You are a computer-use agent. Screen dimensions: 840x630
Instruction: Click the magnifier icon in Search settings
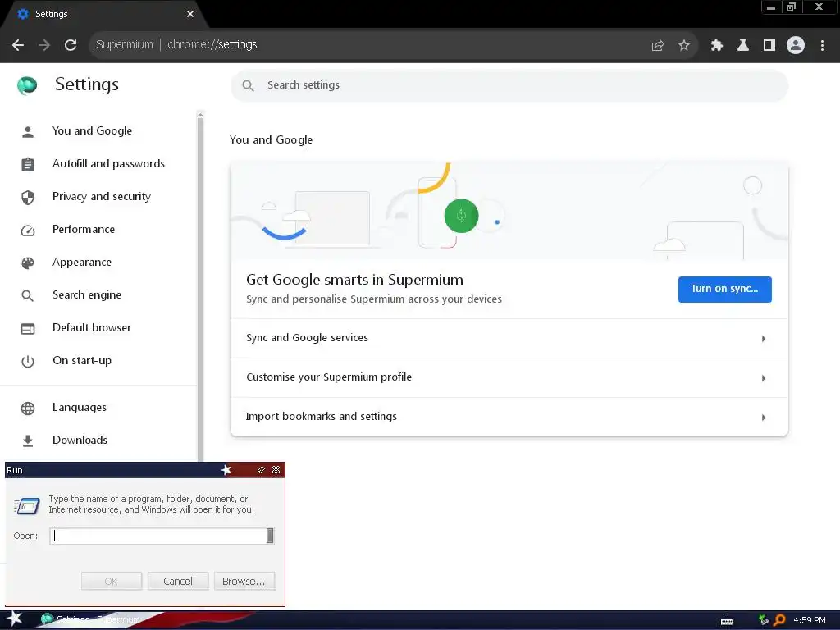[248, 85]
